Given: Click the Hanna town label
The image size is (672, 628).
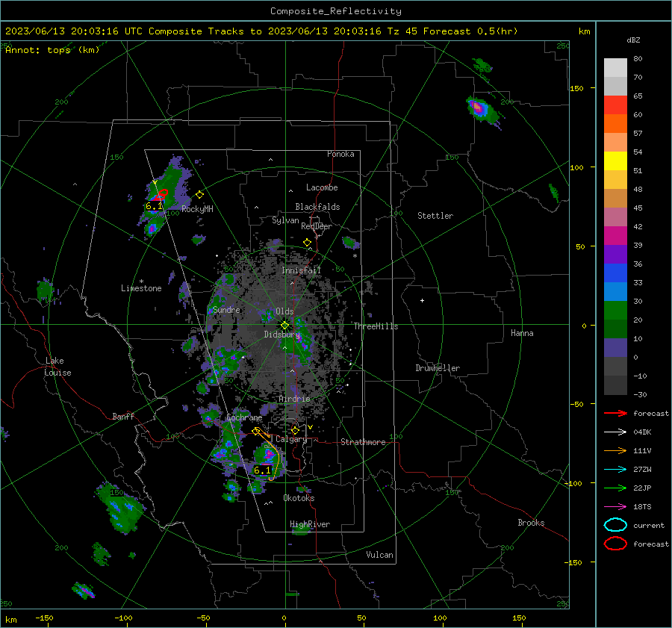Looking at the screenshot, I should pyautogui.click(x=522, y=333).
